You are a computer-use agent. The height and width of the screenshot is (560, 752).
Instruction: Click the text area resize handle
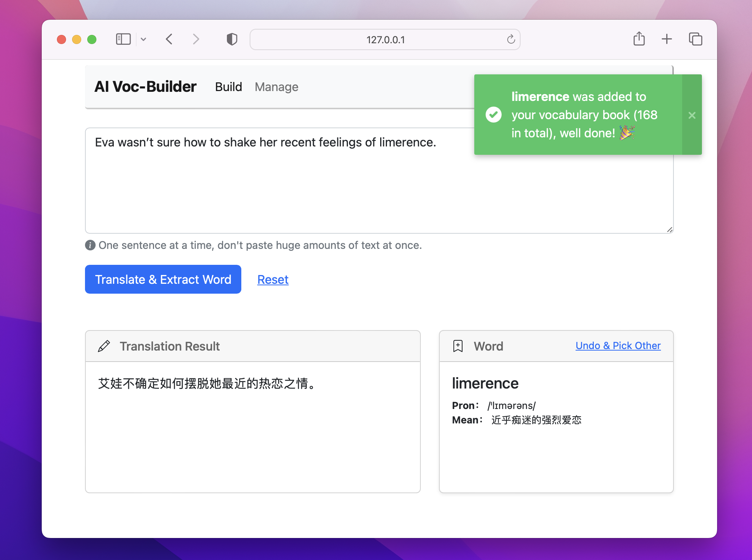coord(670,230)
